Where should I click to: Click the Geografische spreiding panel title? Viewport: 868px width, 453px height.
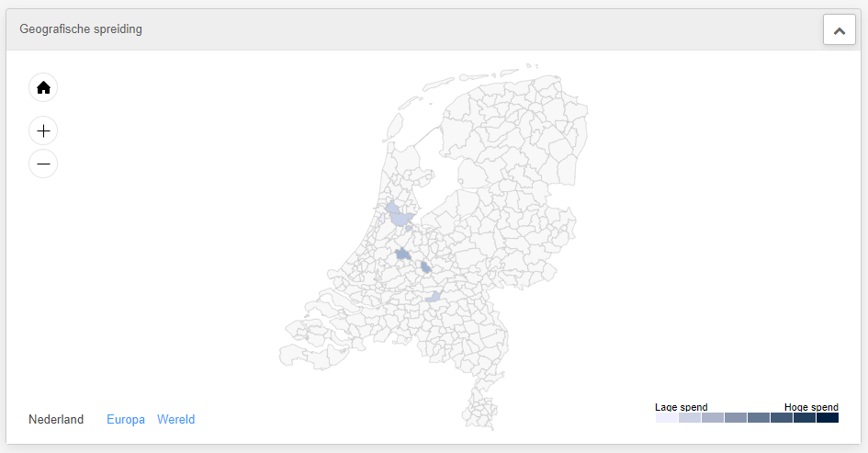pos(81,28)
